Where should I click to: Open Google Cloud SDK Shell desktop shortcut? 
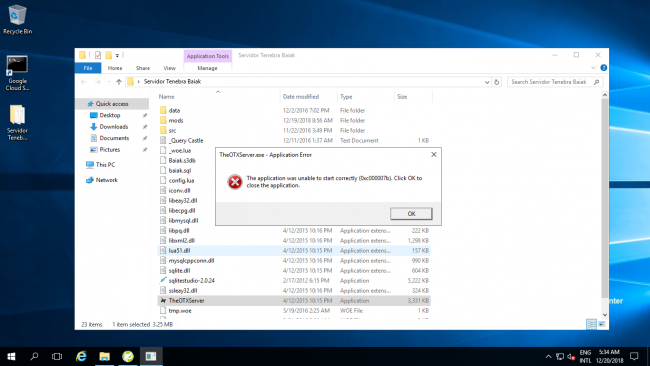17,73
